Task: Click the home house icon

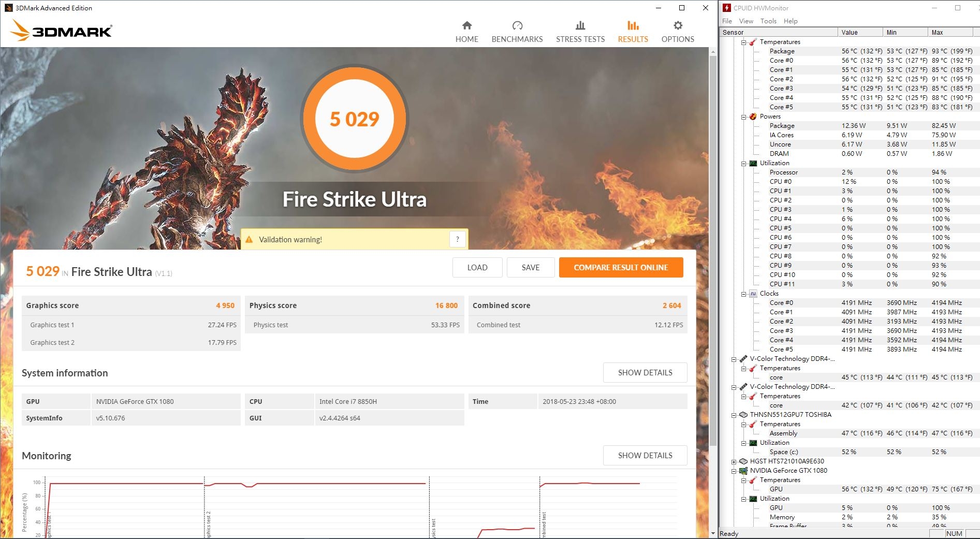Action: pos(467,25)
